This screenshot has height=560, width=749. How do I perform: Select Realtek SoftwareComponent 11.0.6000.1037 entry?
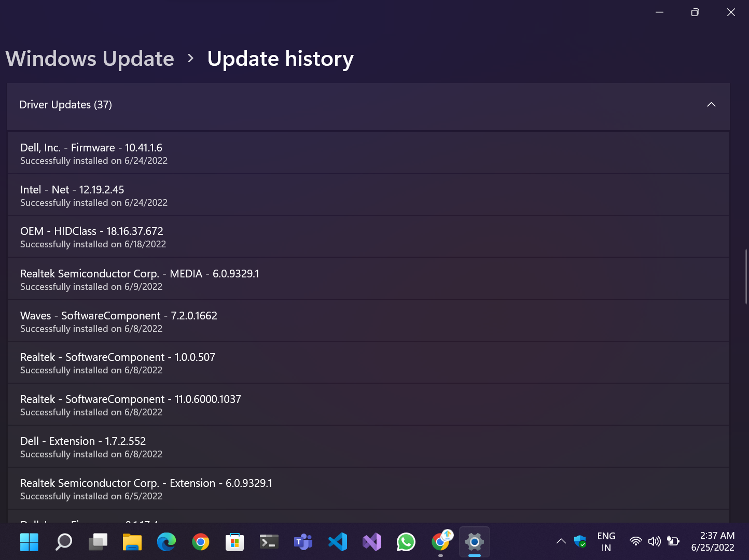tap(368, 404)
